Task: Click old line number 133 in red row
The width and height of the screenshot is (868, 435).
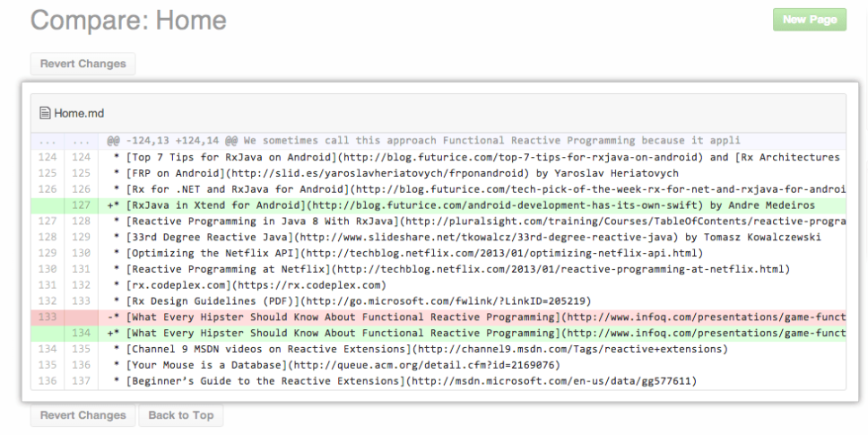Action: [48, 318]
